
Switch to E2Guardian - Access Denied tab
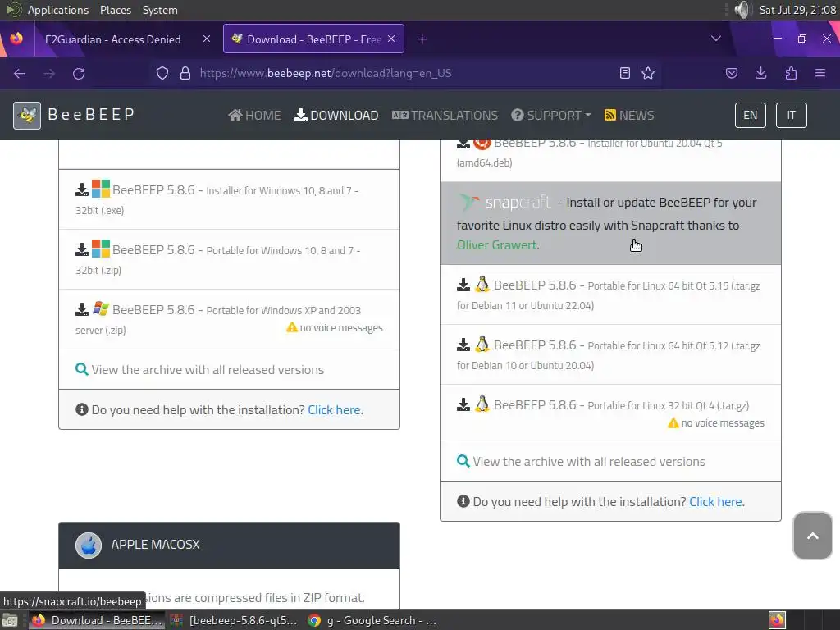point(113,39)
